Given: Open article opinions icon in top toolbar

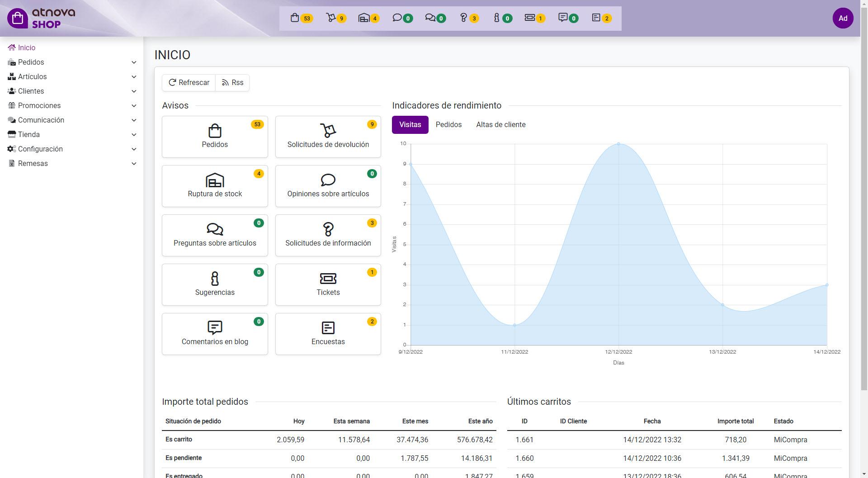Looking at the screenshot, I should tap(402, 18).
